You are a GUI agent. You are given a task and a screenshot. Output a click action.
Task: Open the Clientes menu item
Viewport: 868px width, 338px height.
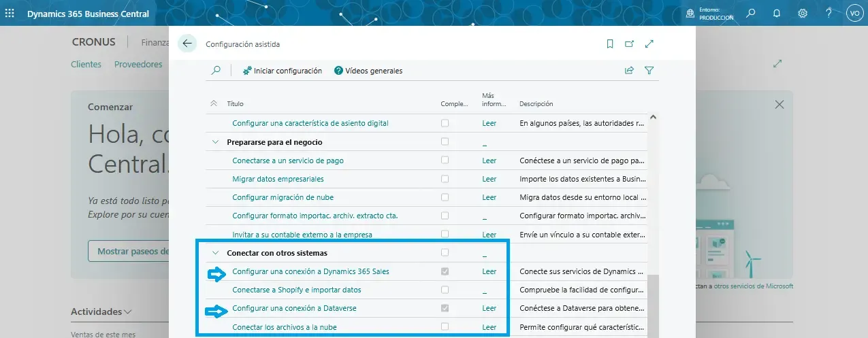tap(86, 65)
